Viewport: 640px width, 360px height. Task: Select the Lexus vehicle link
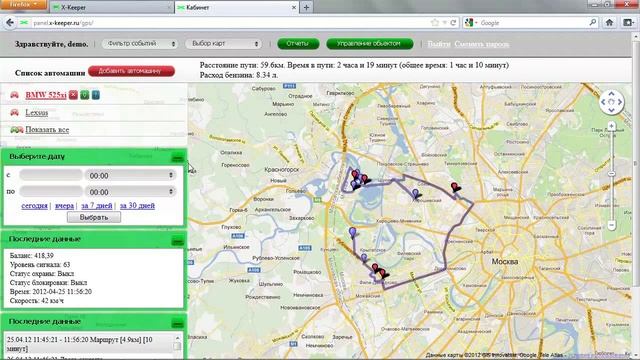tap(37, 112)
